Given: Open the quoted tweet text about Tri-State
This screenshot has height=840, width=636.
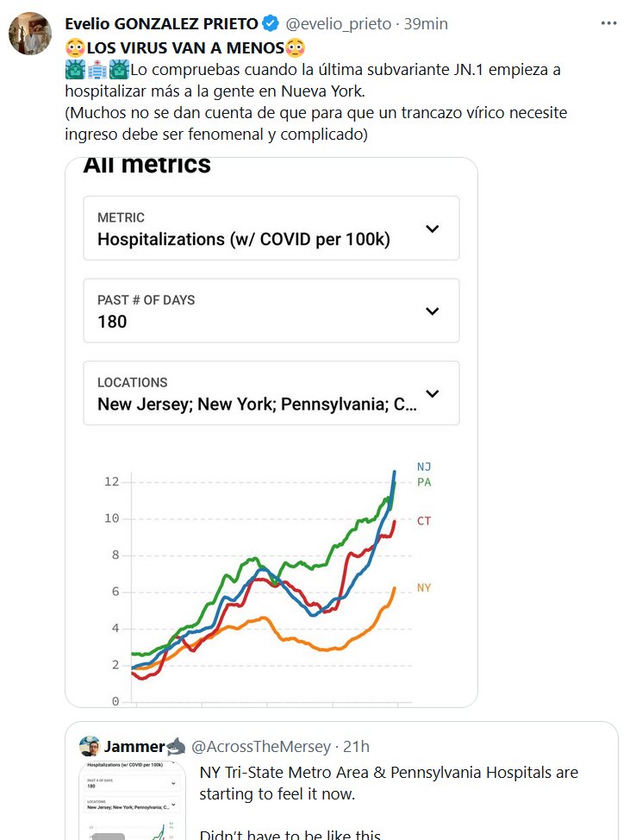Looking at the screenshot, I should pyautogui.click(x=389, y=782).
